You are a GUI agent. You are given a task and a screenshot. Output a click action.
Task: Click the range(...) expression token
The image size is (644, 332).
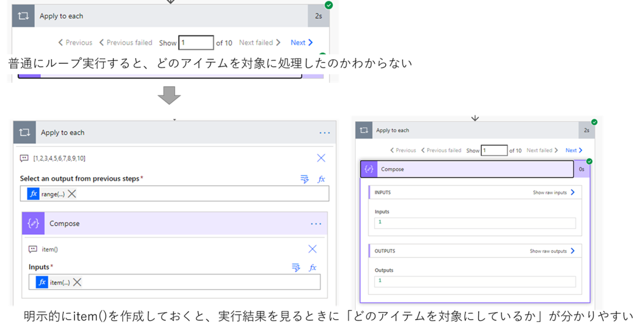coord(46,194)
